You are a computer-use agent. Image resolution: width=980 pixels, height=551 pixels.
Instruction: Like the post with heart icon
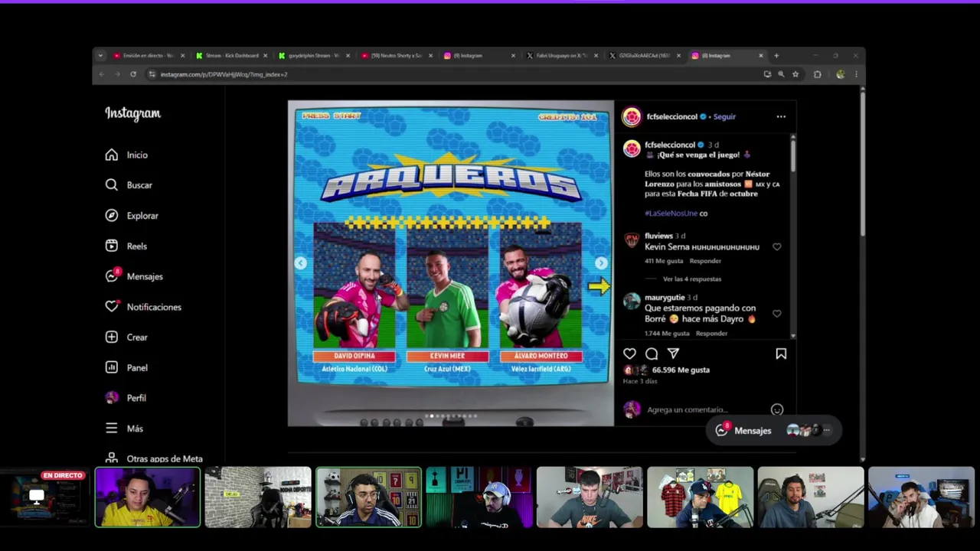(x=629, y=354)
